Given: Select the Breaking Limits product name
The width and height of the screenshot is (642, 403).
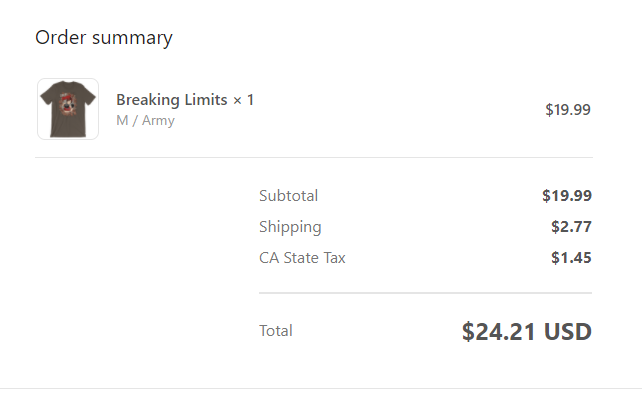Looking at the screenshot, I should click(172, 100).
